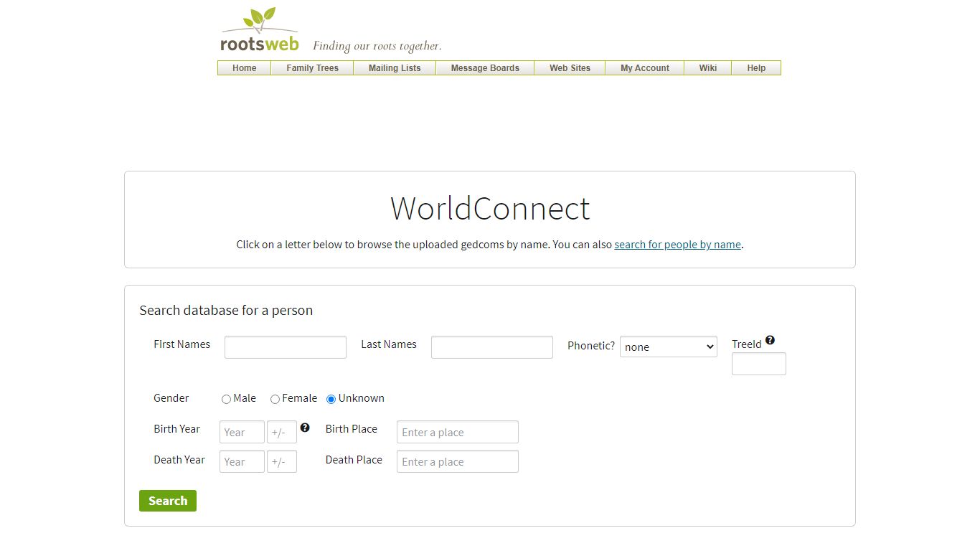Click the RootsWeb leaf logo
Viewport: 980px width, 551px height.
pos(259,30)
